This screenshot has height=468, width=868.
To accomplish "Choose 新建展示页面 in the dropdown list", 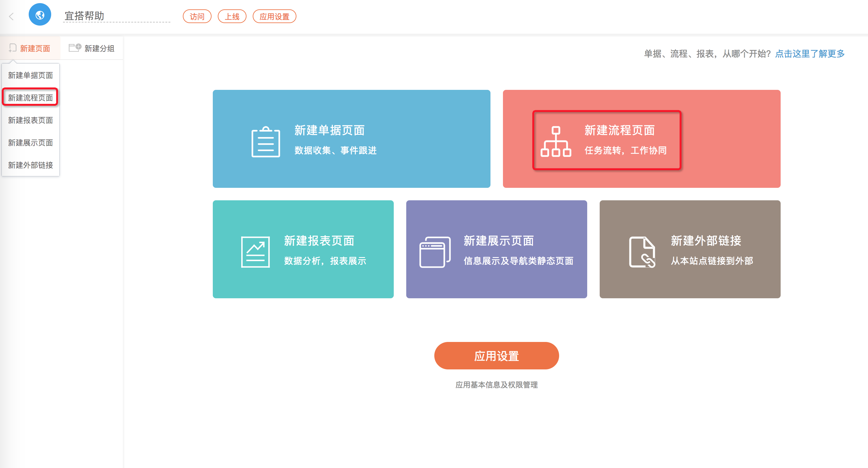I will point(30,143).
